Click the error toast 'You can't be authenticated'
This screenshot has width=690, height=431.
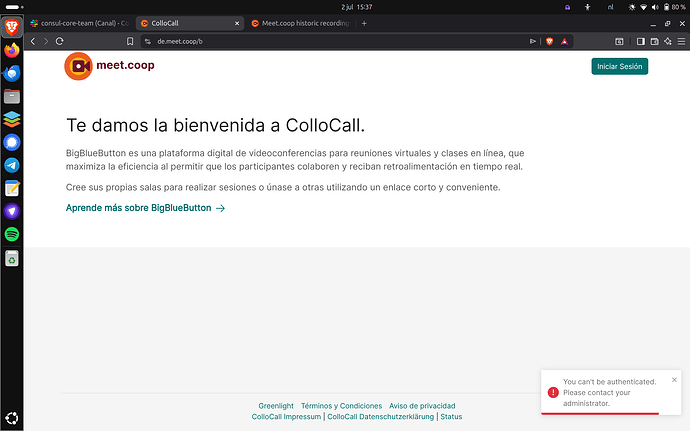[x=609, y=392]
